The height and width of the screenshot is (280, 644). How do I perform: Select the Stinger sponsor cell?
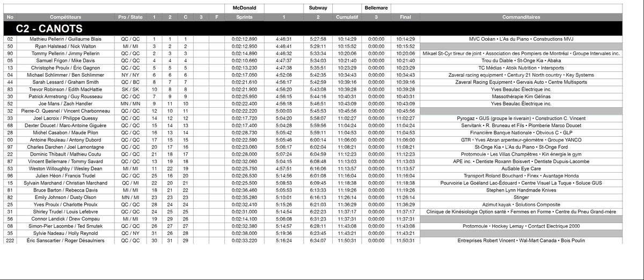pyautogui.click(x=521, y=197)
